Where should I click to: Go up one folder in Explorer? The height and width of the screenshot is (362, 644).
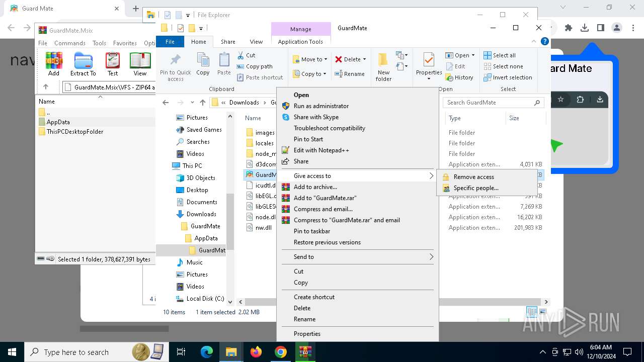click(203, 103)
